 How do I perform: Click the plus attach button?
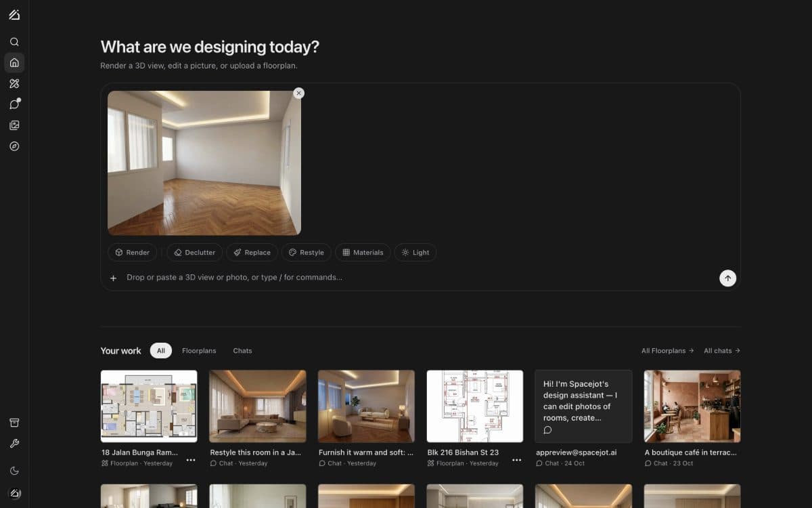(113, 278)
